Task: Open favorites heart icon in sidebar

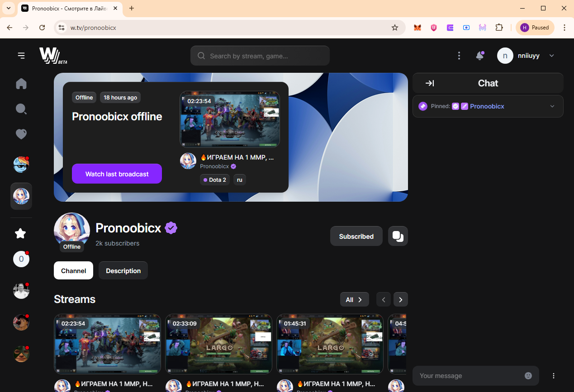Action: [x=21, y=134]
